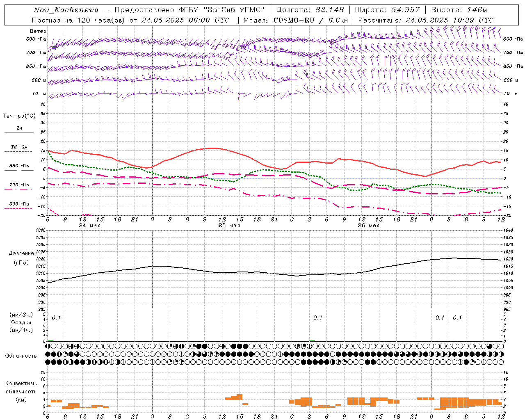Click the elevation text Высота: 146м
This screenshot has width=525, height=420.
click(x=459, y=10)
